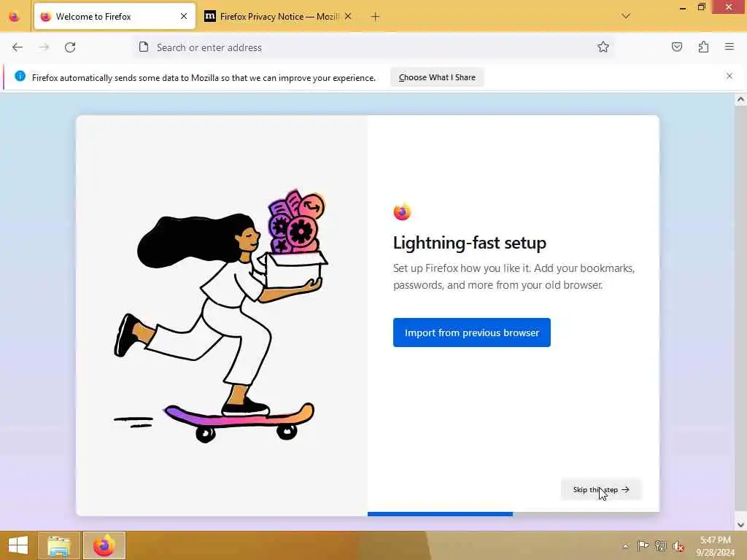The image size is (747, 560).
Task: Click Import from previous browser
Action: point(472,332)
